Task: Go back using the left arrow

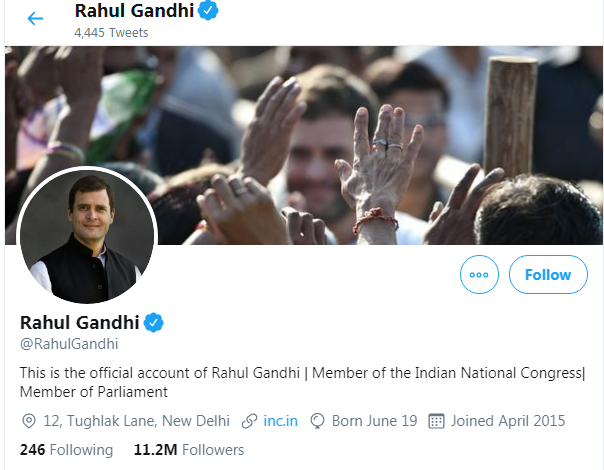Action: point(35,19)
